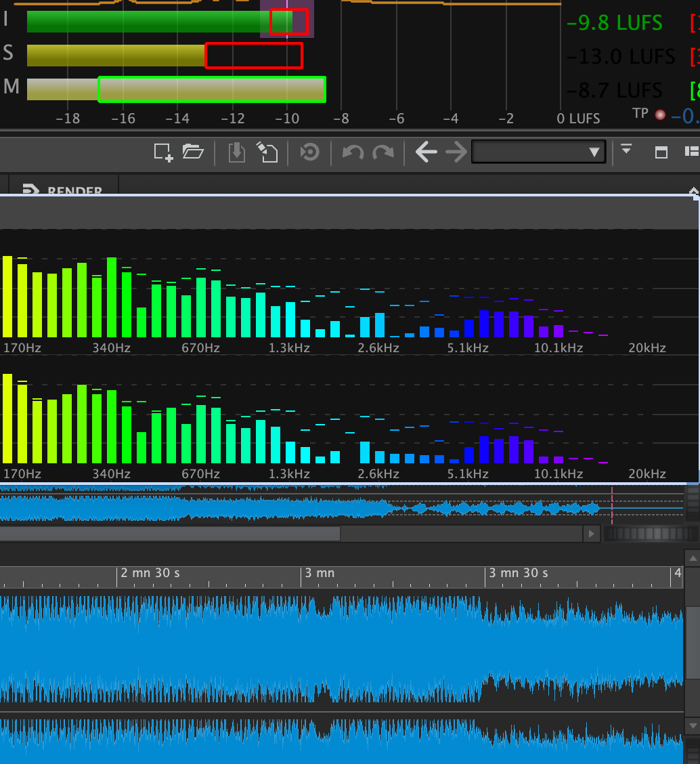Click the pink dashed cursor in overview
Image resolution: width=700 pixels, height=764 pixels.
click(x=612, y=504)
